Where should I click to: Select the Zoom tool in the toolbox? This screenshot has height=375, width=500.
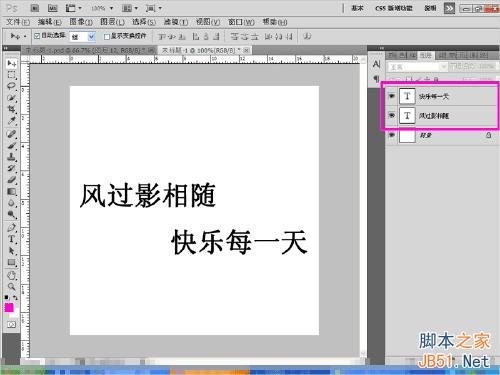coord(12,287)
